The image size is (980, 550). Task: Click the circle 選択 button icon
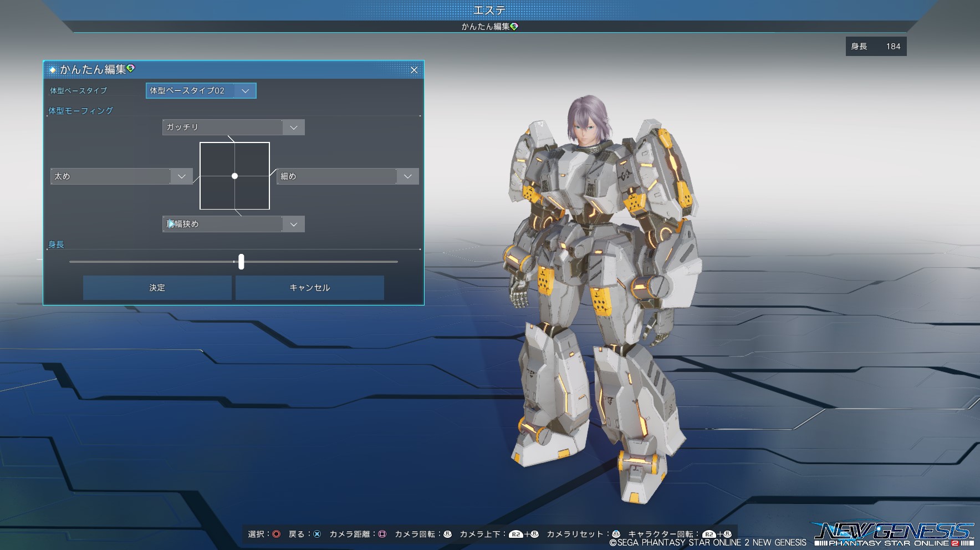coord(276,534)
